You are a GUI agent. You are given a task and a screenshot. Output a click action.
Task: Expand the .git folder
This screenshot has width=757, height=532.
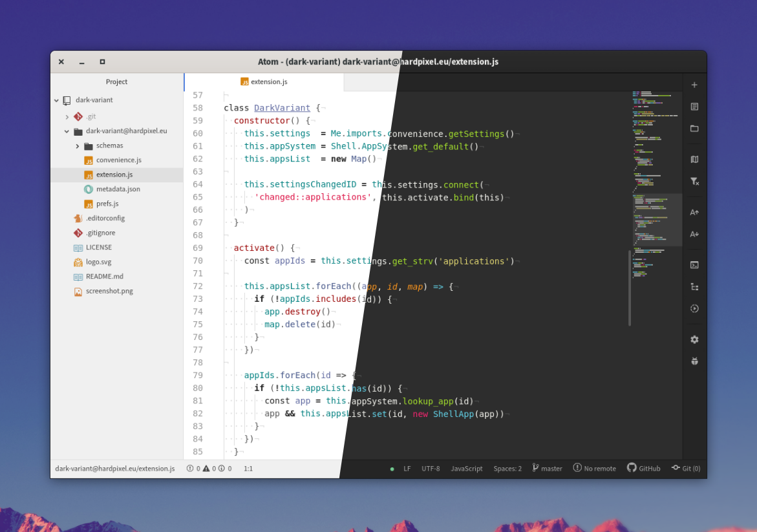pyautogui.click(x=67, y=117)
